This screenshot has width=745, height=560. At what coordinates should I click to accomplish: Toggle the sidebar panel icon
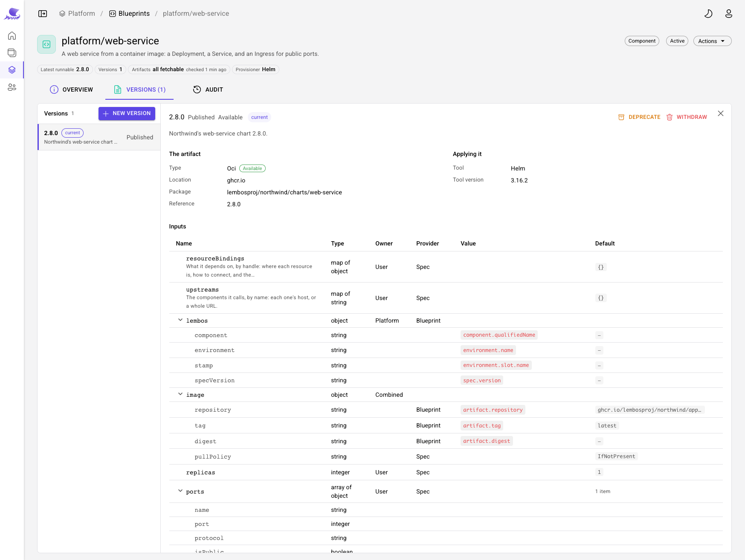(x=43, y=14)
